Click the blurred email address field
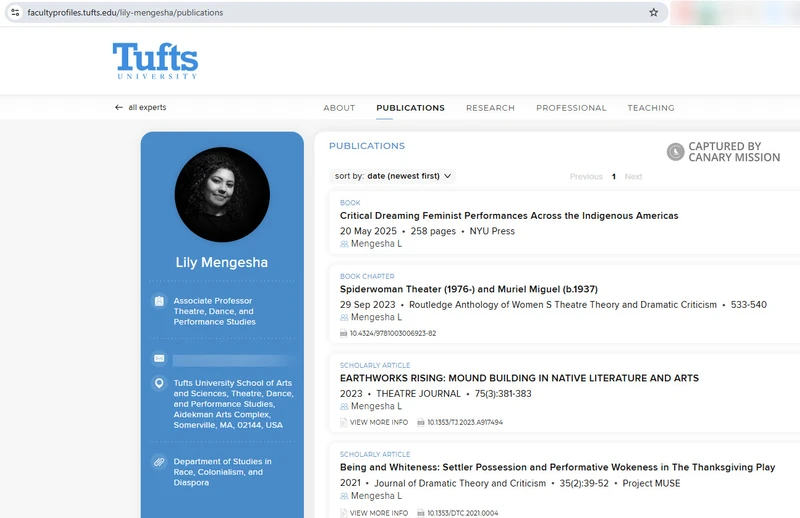The image size is (800, 518). coord(232,360)
